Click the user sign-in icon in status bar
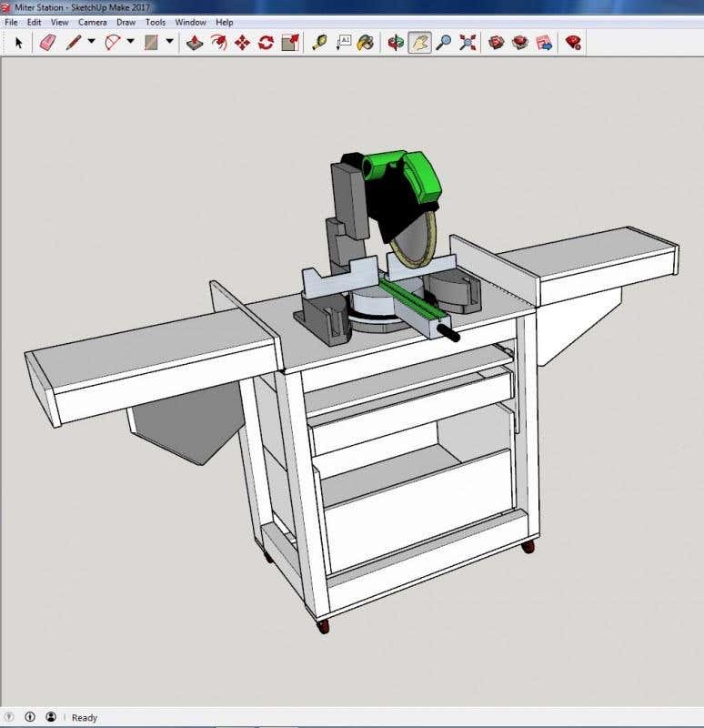This screenshot has width=704, height=728. pyautogui.click(x=51, y=717)
